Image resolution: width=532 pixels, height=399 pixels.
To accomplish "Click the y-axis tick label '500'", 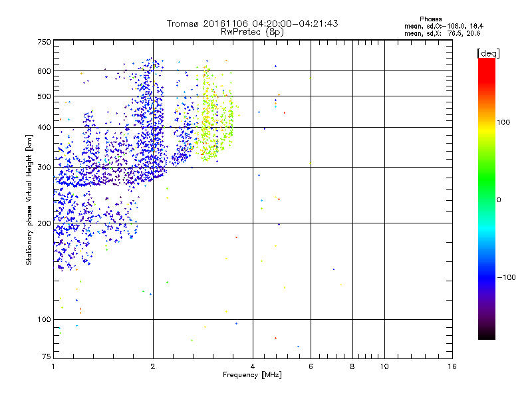I will click(44, 96).
